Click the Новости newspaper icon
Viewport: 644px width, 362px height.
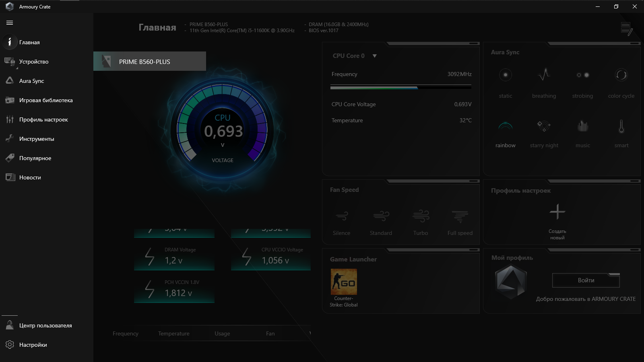coord(10,177)
